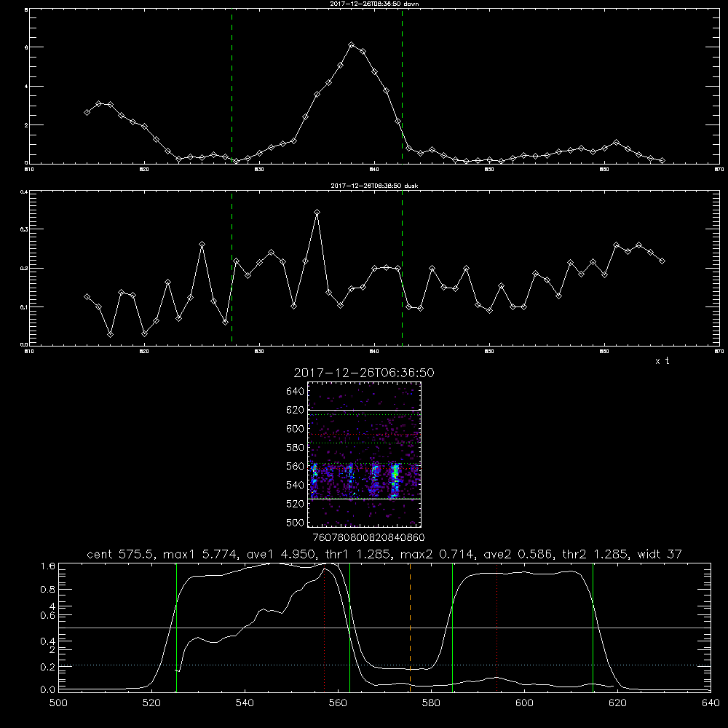Screen dimensions: 728x728
Task: Click the '500' x-axis label on bottom plot
Action: click(x=58, y=703)
